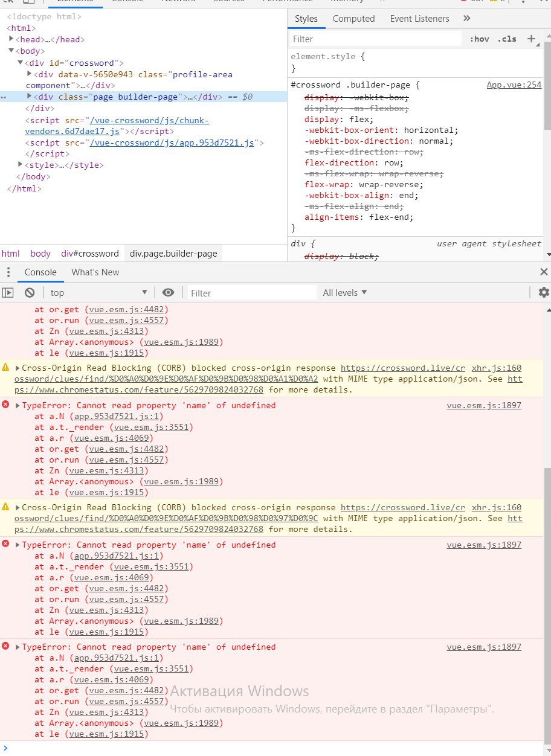The width and height of the screenshot is (551, 756).
Task: Open xhr.js:160 link for %97%D0%9C warning
Action: (496, 507)
